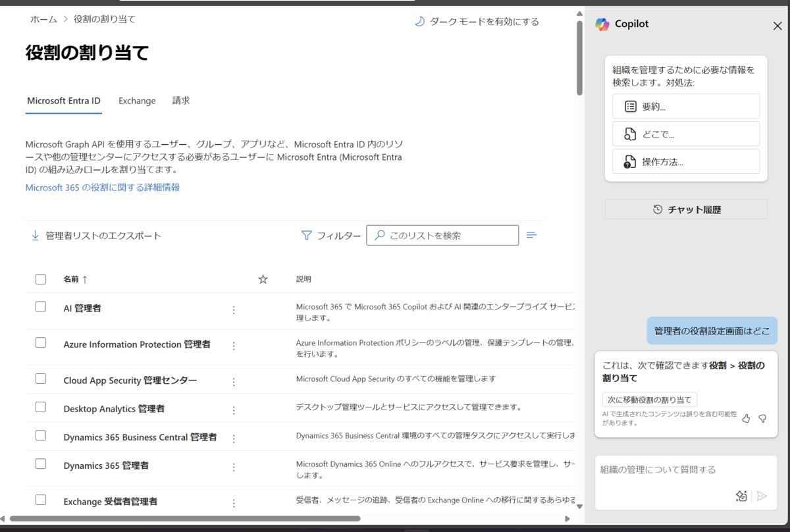Click the name column sort arrow
The height and width of the screenshot is (532, 790).
tap(85, 279)
